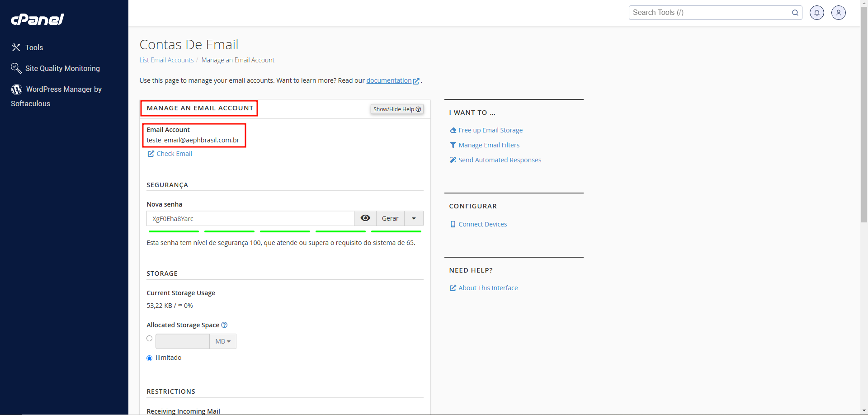
Task: Click the Manage an Email Account breadcrumb
Action: (238, 60)
